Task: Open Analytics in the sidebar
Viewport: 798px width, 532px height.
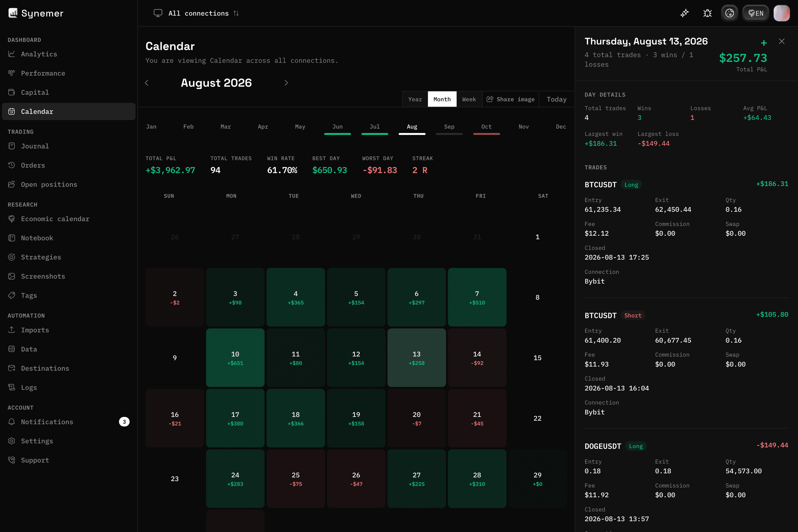Action: pos(69,54)
